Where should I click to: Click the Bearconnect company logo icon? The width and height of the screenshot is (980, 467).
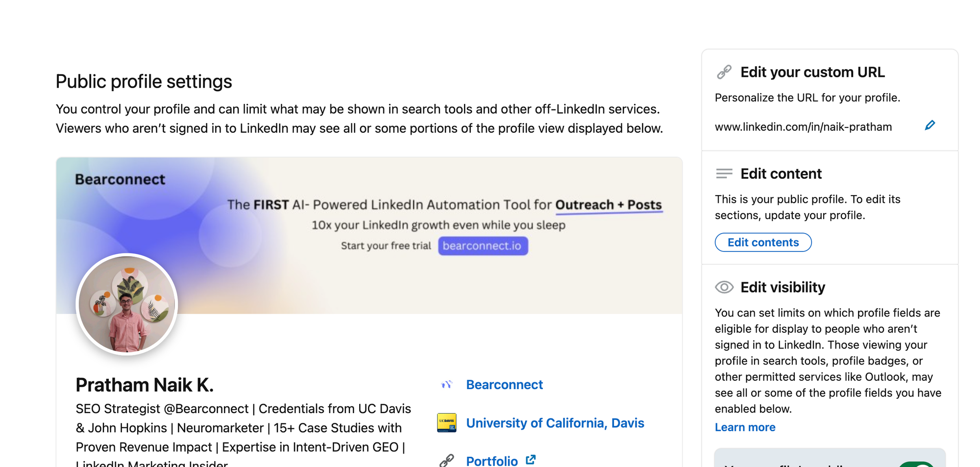[446, 385]
